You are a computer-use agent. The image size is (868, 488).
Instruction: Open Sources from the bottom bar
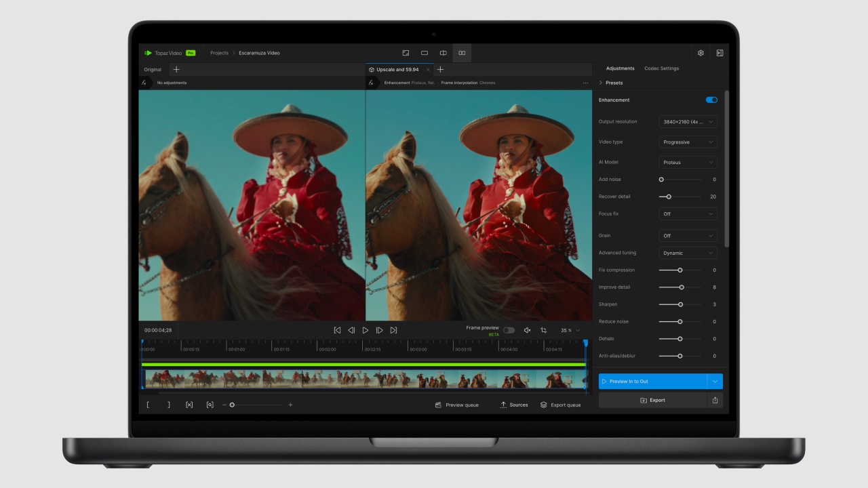click(514, 405)
